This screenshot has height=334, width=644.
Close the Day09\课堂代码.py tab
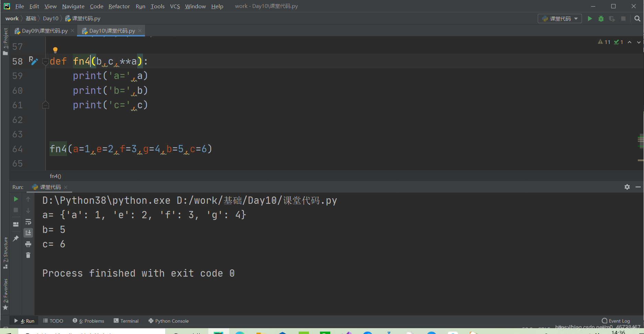(x=73, y=31)
